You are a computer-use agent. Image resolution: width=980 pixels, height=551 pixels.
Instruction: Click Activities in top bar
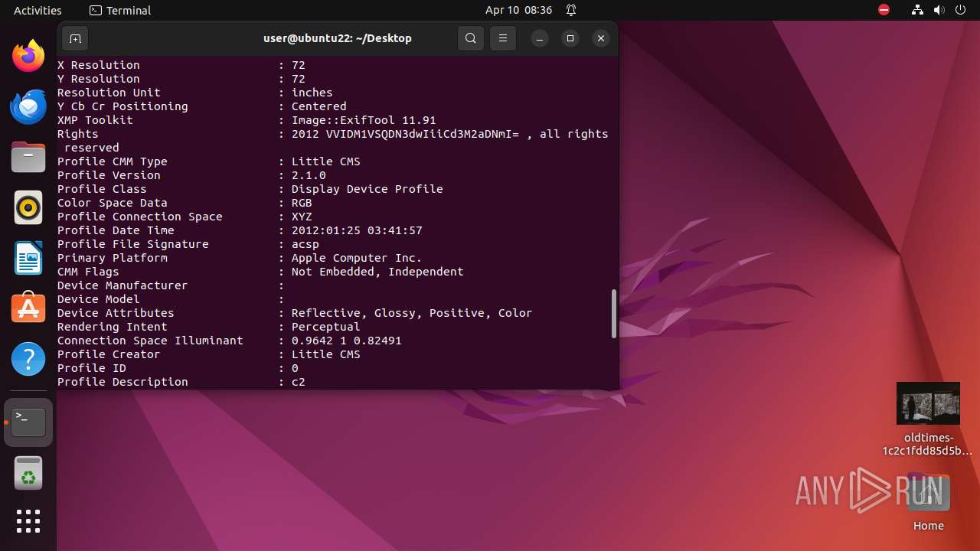tap(38, 10)
